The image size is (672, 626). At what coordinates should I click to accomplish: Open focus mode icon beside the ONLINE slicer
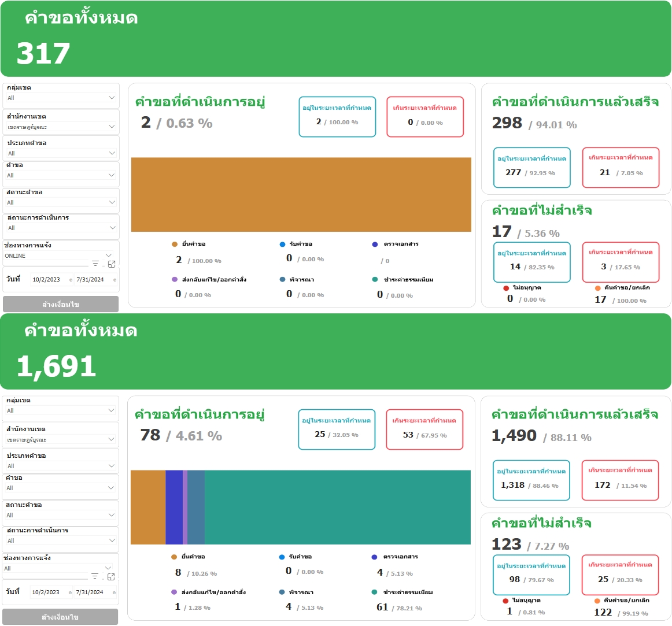(x=112, y=264)
